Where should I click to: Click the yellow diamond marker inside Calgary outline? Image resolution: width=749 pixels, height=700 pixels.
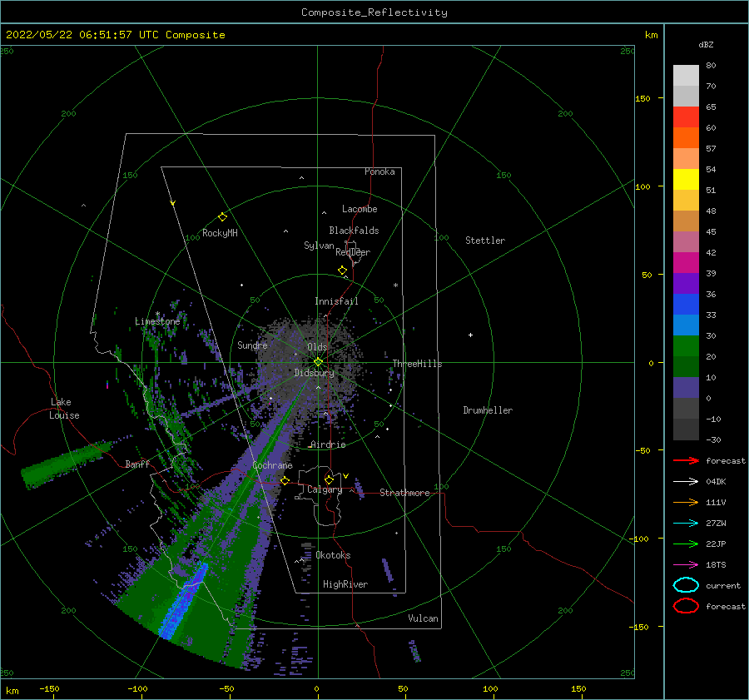tap(329, 479)
